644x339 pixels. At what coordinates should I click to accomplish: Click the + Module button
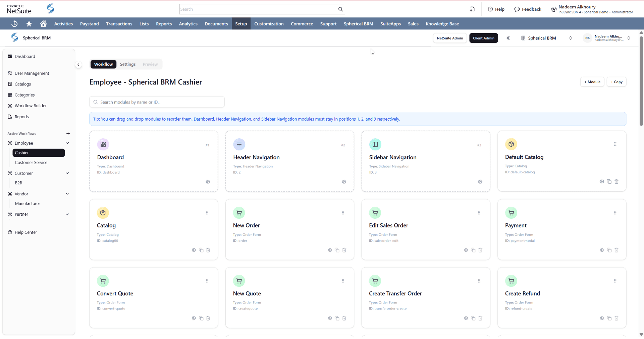(592, 82)
